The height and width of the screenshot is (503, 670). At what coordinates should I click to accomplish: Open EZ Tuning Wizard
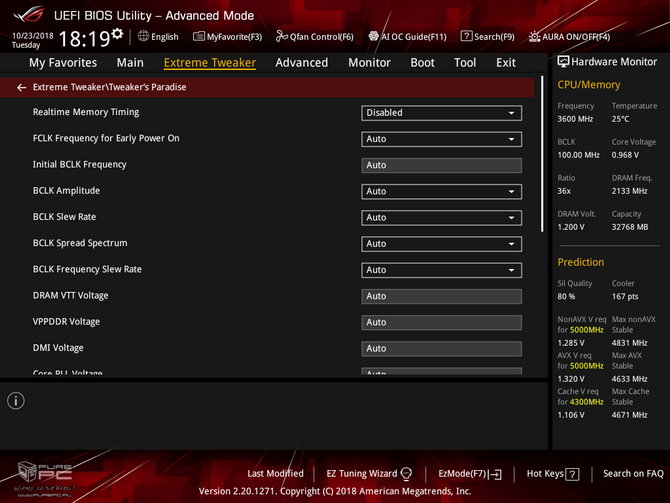coord(369,474)
